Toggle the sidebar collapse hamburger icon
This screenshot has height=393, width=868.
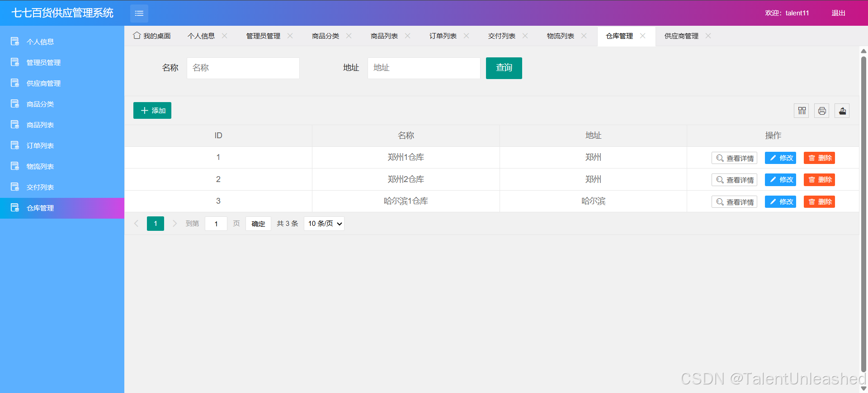click(139, 13)
